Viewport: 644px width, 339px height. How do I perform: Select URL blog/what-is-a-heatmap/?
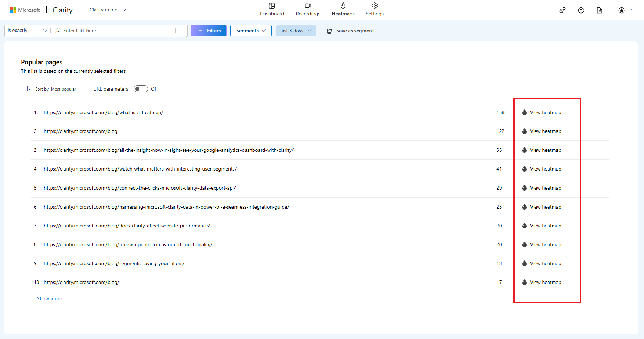pos(103,112)
